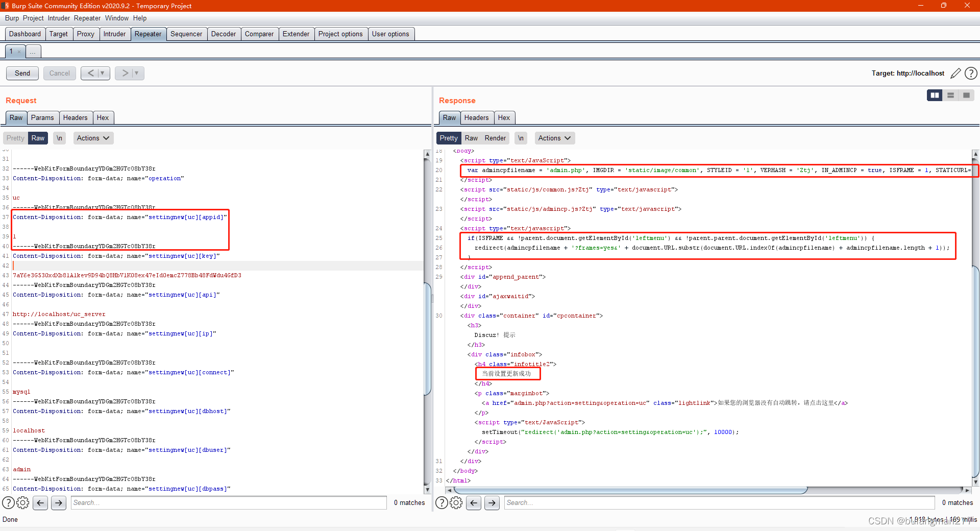Switch response view to Hex tab
This screenshot has height=531, width=980.
tap(504, 117)
